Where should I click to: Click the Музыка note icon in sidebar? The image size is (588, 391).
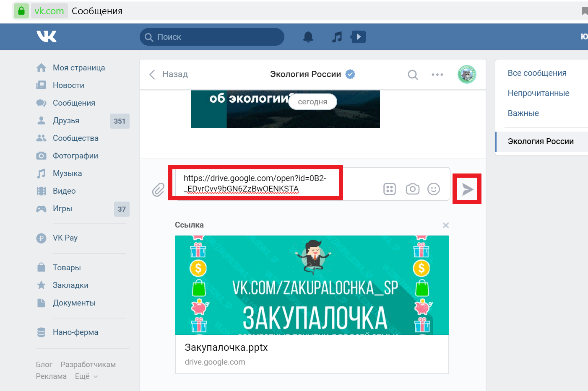tap(41, 173)
